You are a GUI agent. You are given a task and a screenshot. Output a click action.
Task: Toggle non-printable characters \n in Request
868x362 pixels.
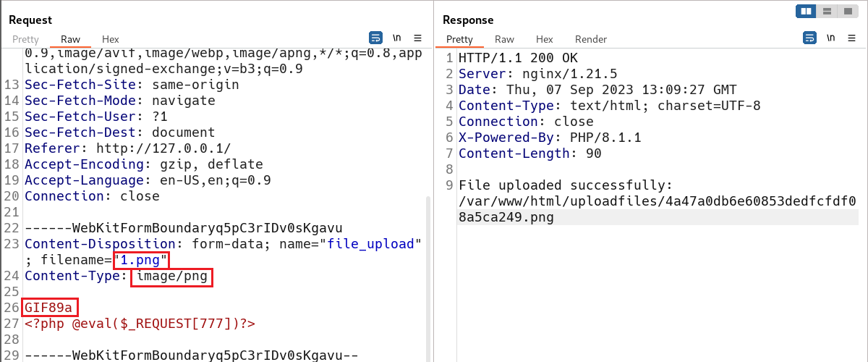point(397,38)
